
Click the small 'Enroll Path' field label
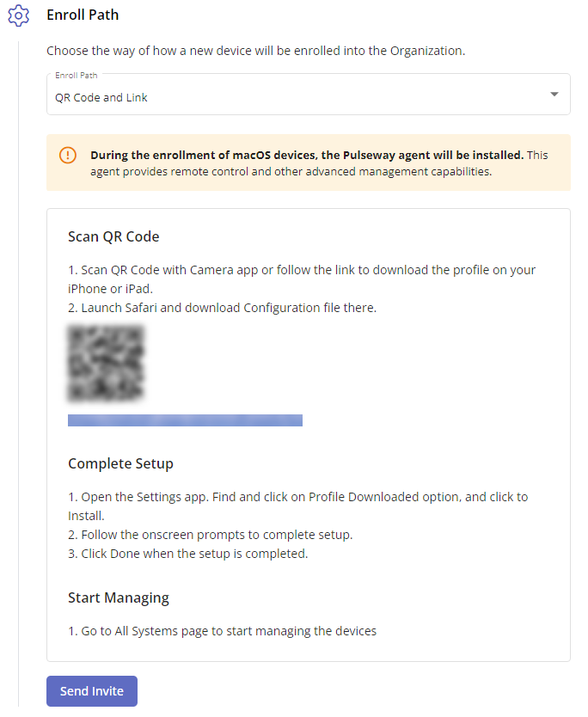pyautogui.click(x=77, y=76)
